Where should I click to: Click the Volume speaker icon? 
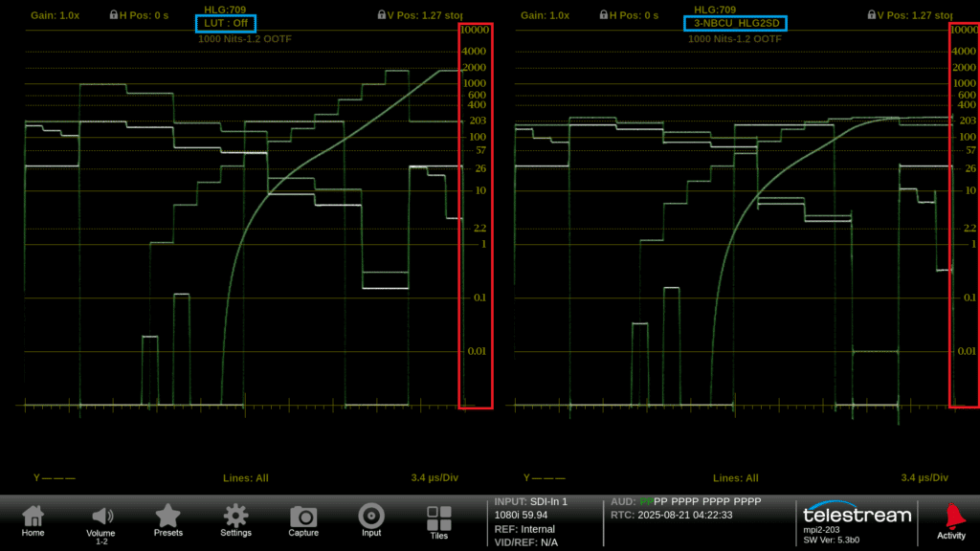point(101,521)
